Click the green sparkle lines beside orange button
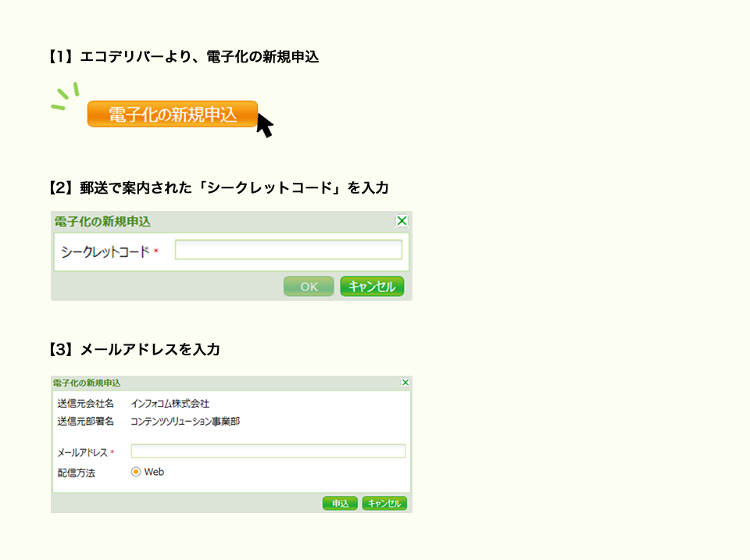The image size is (750, 560). (65, 97)
